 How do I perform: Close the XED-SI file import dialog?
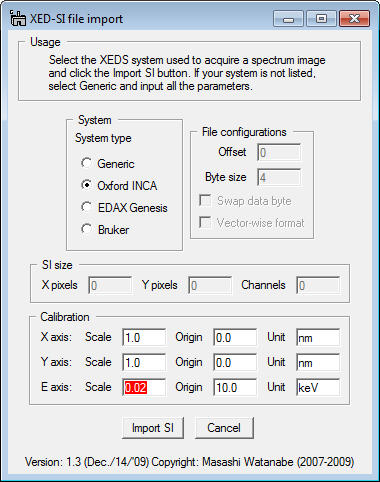355,19
